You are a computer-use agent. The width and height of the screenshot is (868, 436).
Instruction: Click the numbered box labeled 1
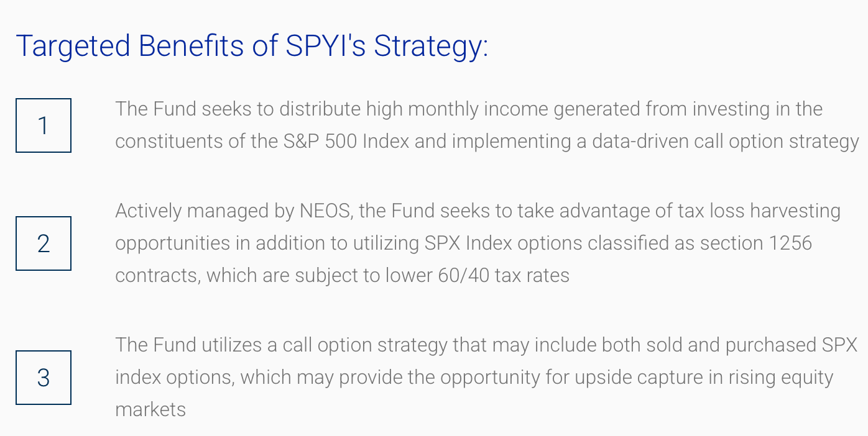coord(44,125)
